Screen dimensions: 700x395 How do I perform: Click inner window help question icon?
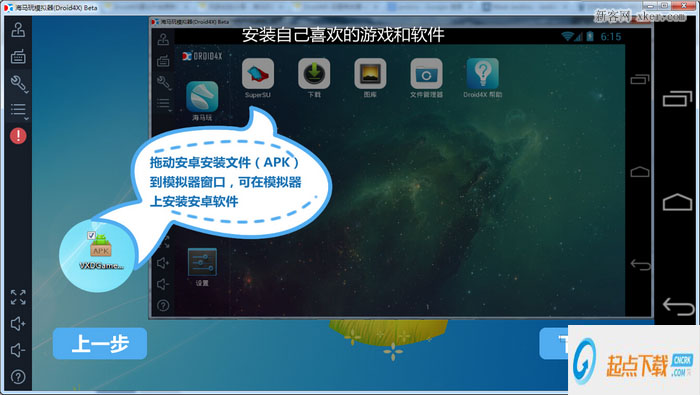[x=163, y=306]
